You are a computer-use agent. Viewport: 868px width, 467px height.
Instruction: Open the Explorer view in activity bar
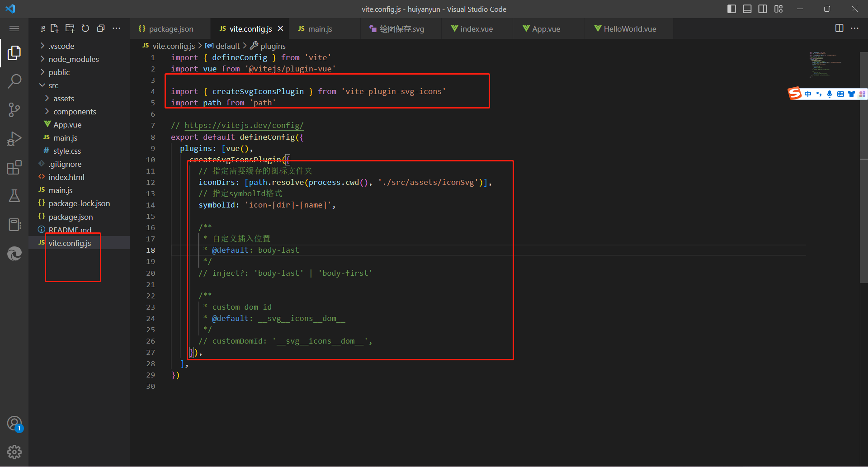pos(14,53)
